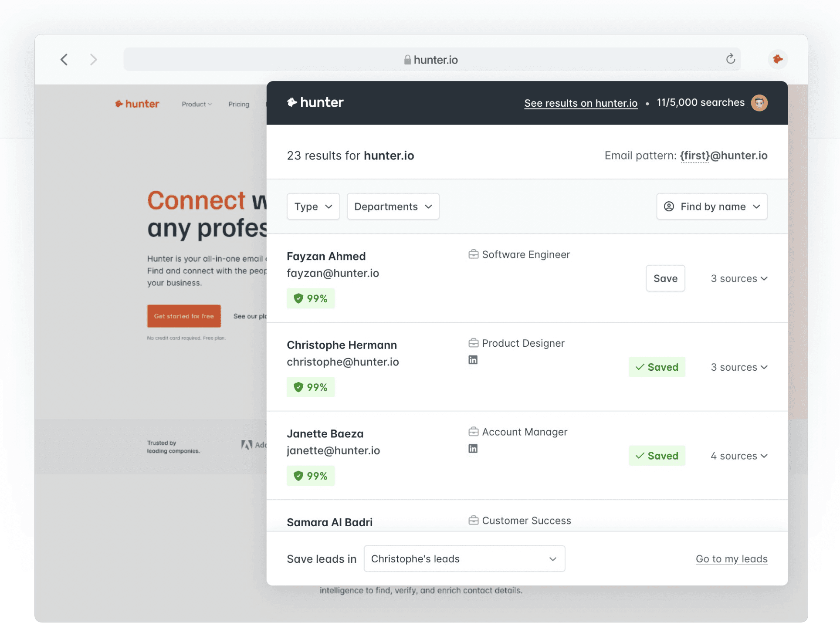Click the Hunter extension icon in browser toolbar

point(778,59)
